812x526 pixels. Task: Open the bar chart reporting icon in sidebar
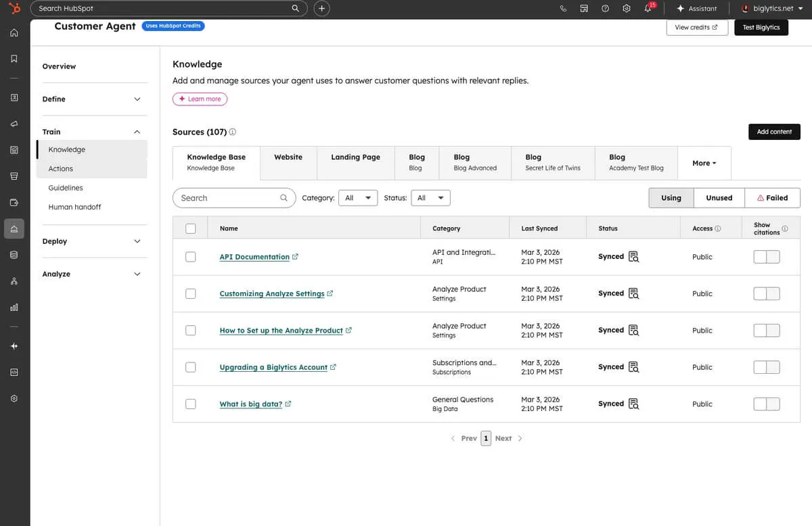coord(14,307)
